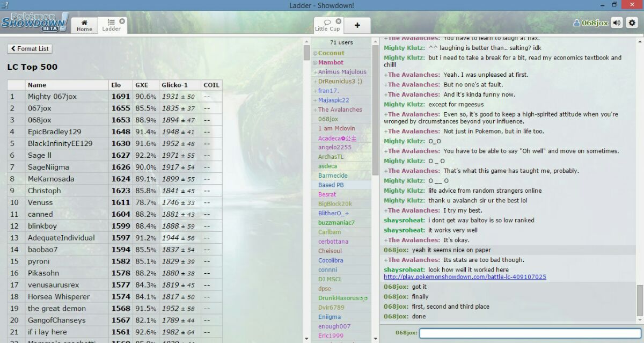
Task: Click the 71 users count header
Action: tap(341, 42)
